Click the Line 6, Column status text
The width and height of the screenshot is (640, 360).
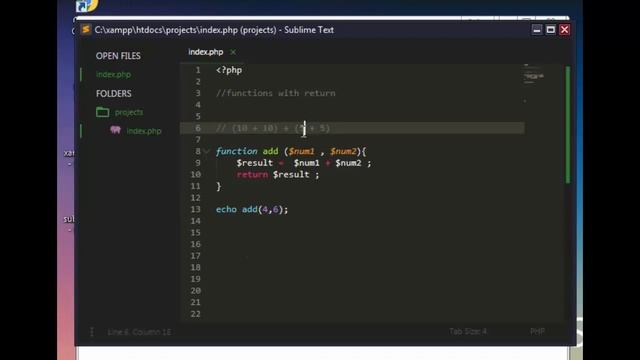[x=139, y=332]
